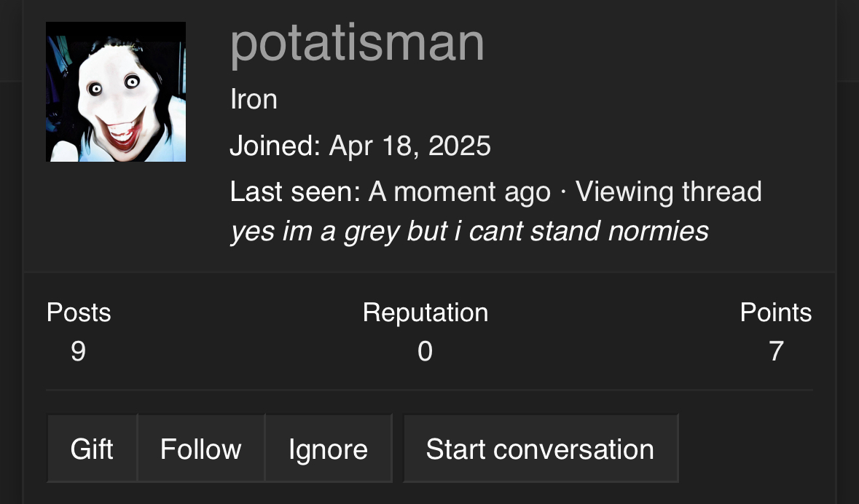Click the Apr 18, 2025 join date
The width and height of the screenshot is (859, 504).
[409, 146]
